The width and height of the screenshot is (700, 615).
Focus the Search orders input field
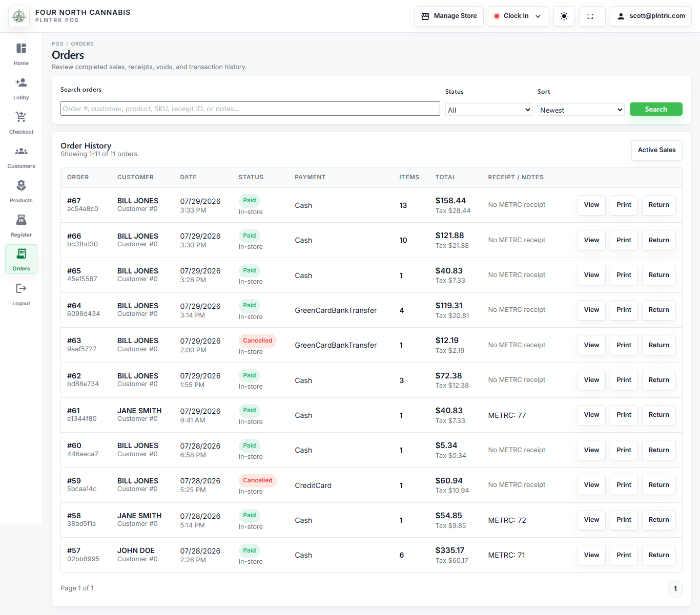tap(250, 109)
